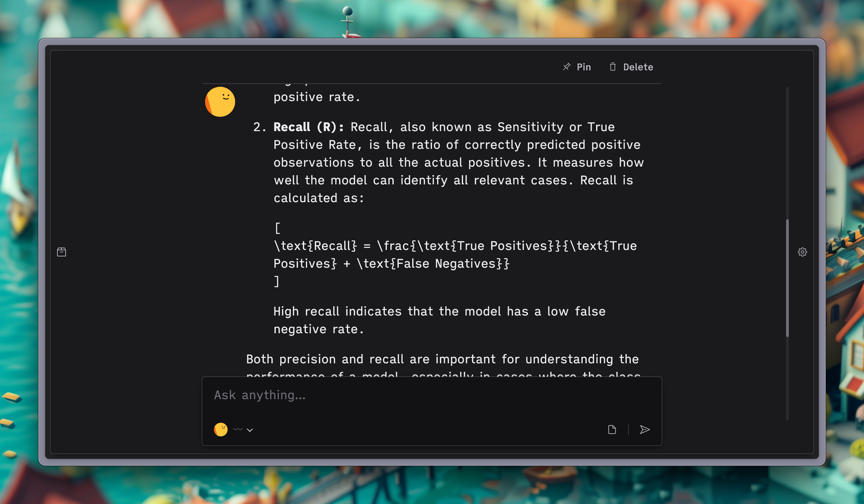Delete this conversation via Delete label
Image resolution: width=864 pixels, height=504 pixels.
[x=638, y=67]
